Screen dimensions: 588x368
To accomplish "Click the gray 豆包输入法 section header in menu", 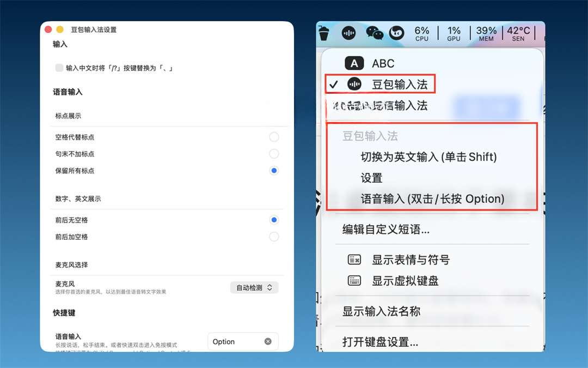I will (370, 136).
